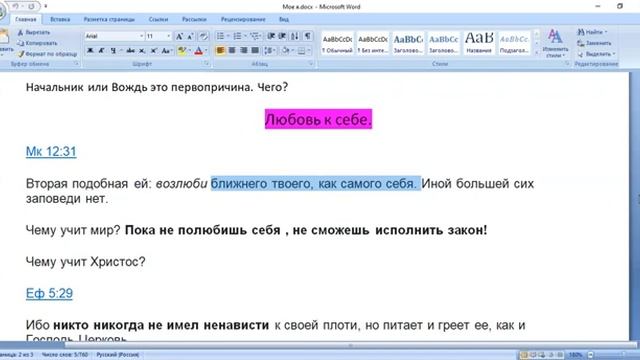Open the Выделить (Select) menu

click(596, 54)
